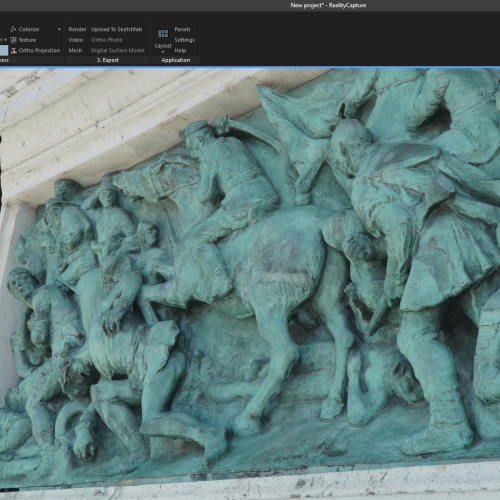Click Upload To Sketchfab
This screenshot has height=500, width=500.
tap(117, 29)
